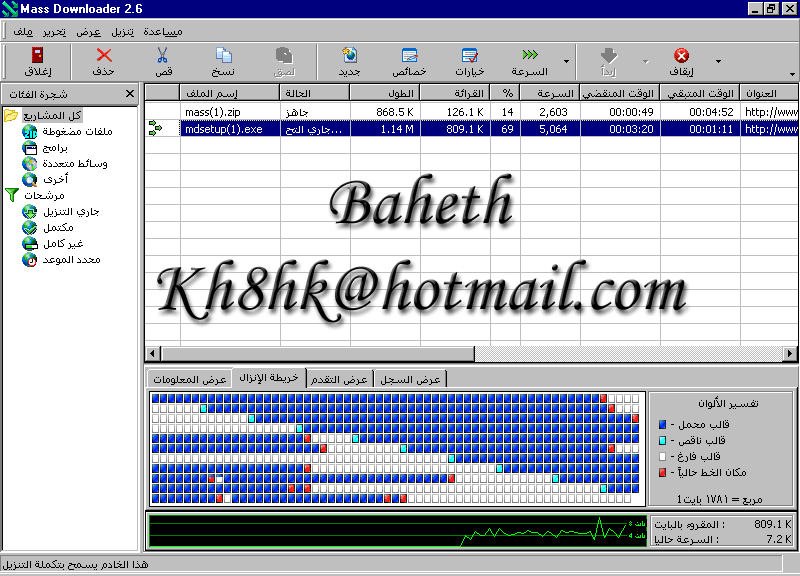
Task: Open the Help (مساعدة) menu
Action: pyautogui.click(x=163, y=32)
